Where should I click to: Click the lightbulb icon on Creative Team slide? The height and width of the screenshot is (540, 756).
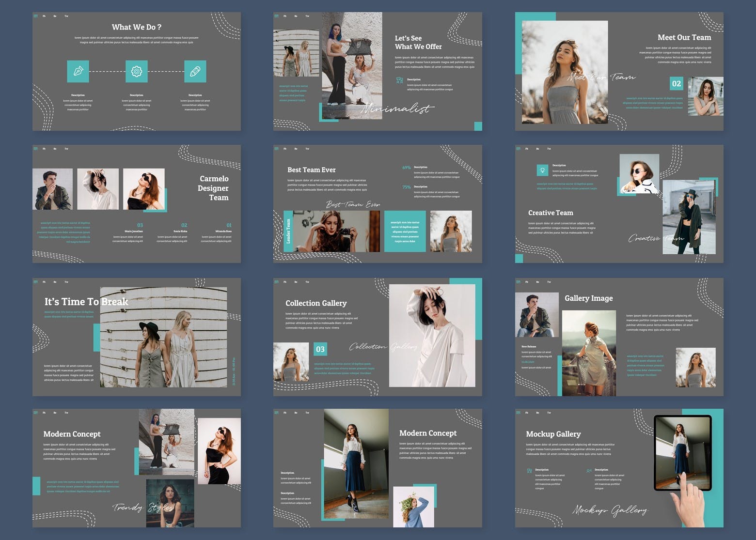542,170
